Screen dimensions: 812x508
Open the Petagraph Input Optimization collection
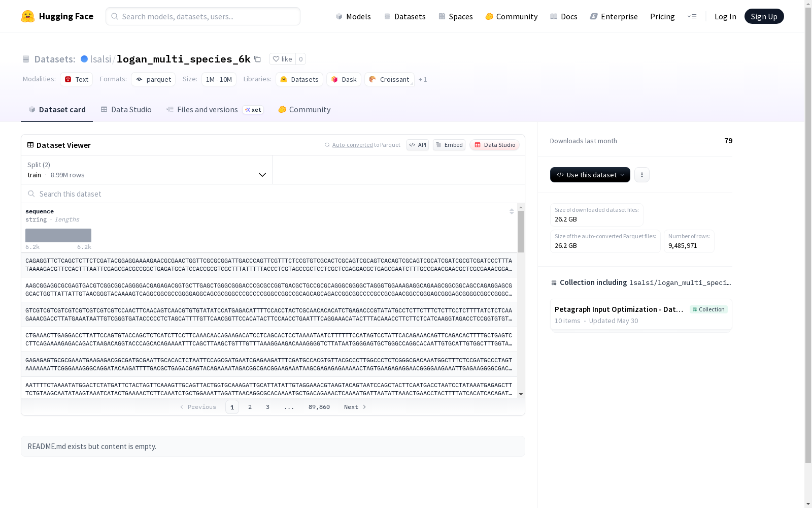641,314
